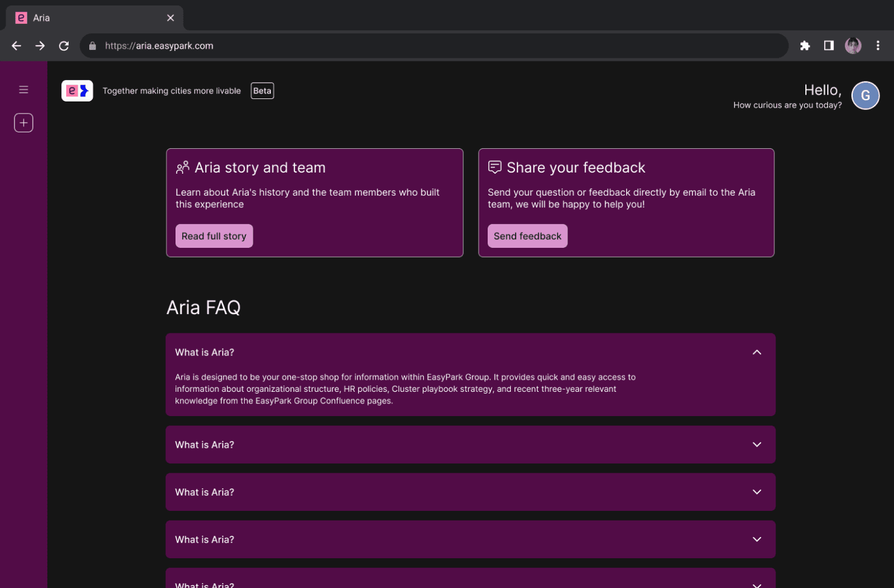The width and height of the screenshot is (894, 588).
Task: Open the user avatar with letter G
Action: click(865, 95)
